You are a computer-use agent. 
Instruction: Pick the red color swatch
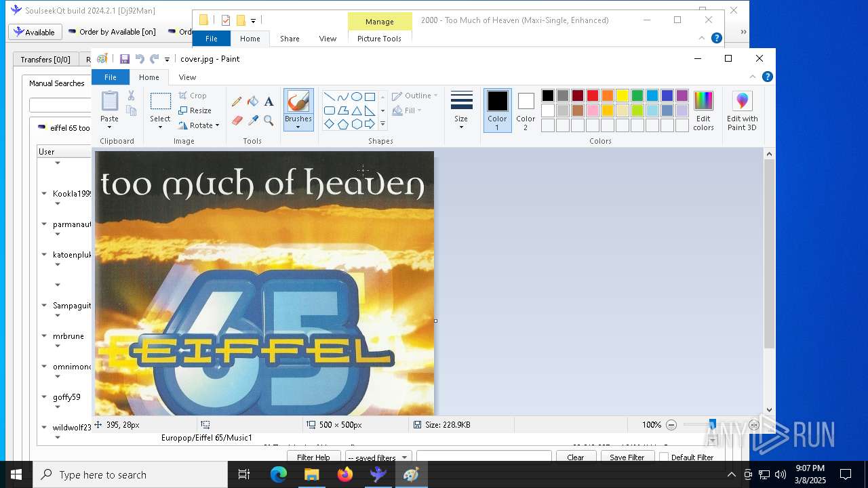tap(593, 96)
